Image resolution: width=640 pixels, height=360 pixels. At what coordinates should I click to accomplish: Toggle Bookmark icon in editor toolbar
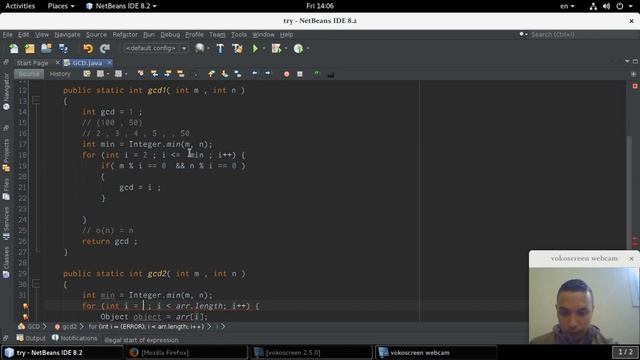(238, 74)
